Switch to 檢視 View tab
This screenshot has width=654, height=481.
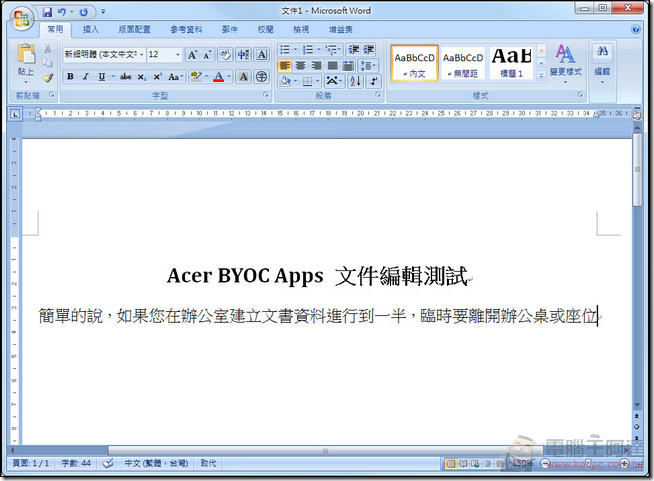click(x=301, y=29)
